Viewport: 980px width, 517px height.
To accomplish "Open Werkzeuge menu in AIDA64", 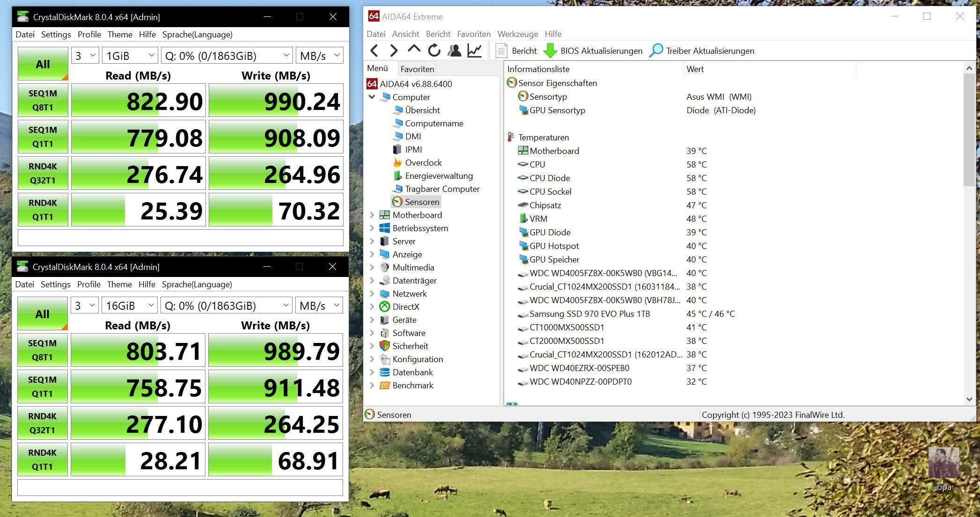I will click(x=517, y=34).
